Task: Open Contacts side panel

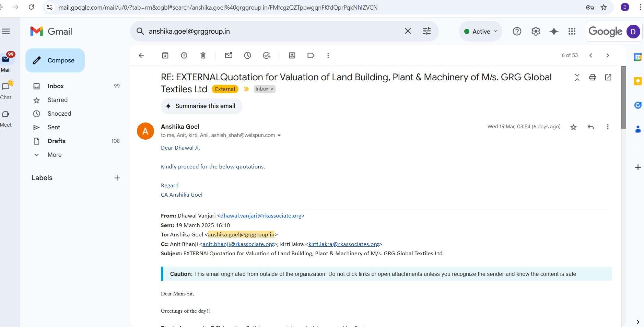Action: click(x=637, y=129)
